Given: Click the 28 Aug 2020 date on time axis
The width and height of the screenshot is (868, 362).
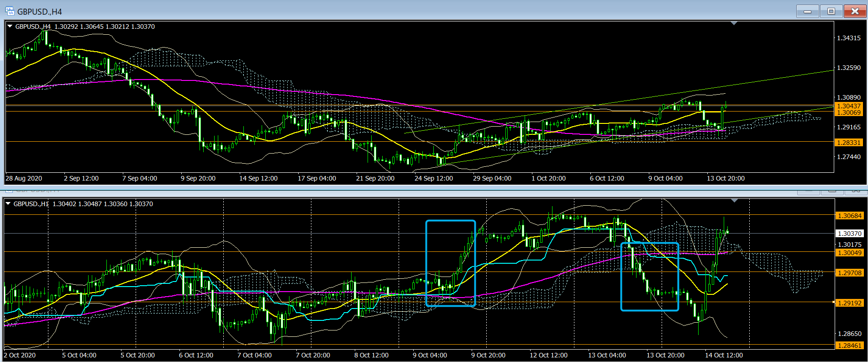Looking at the screenshot, I should pos(24,178).
